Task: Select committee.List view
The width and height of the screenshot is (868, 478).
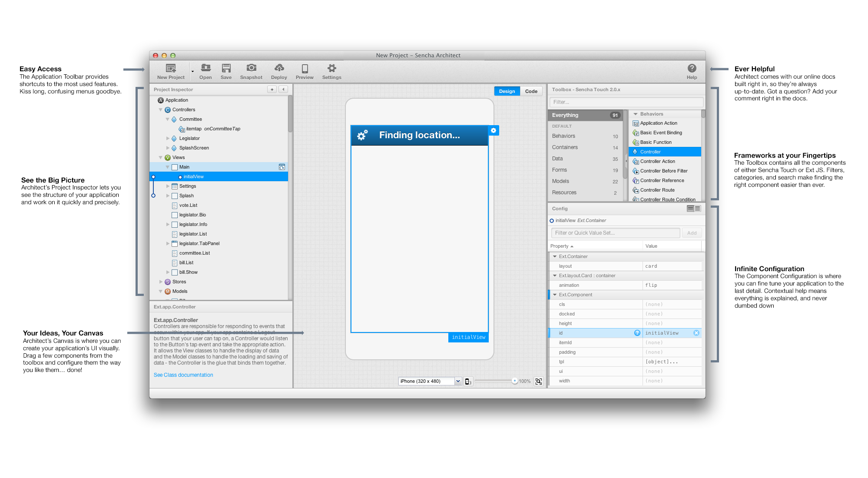Action: click(194, 253)
